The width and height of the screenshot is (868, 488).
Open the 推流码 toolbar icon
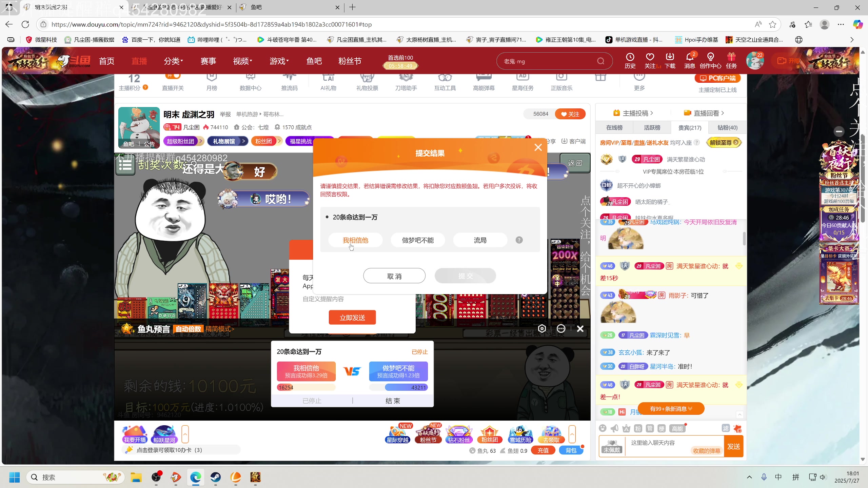click(289, 82)
